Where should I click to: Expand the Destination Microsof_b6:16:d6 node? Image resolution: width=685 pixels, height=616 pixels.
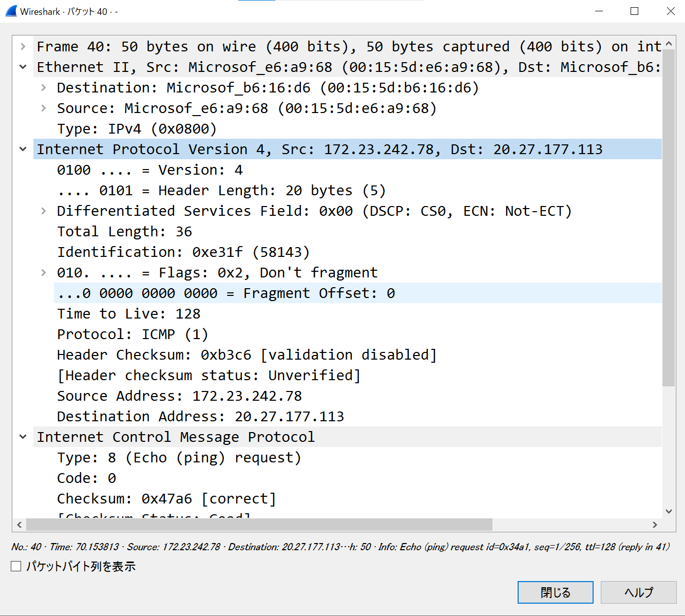[x=44, y=88]
